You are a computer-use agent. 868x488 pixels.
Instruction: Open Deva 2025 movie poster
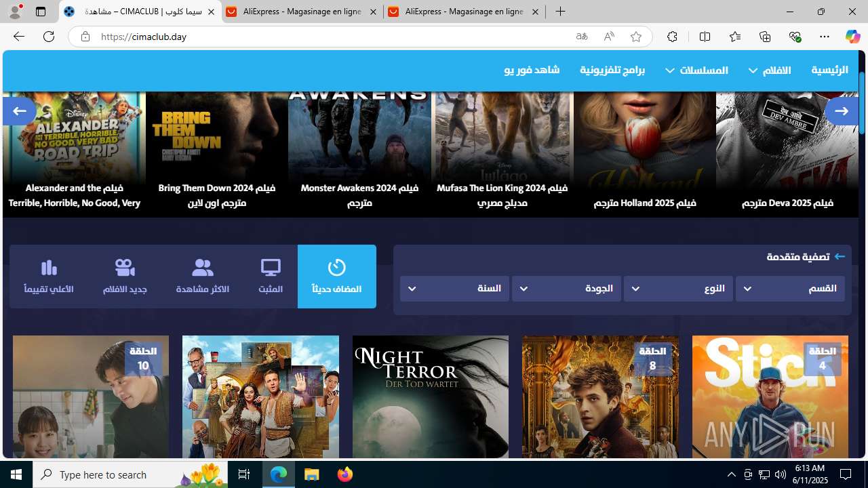[x=787, y=155]
